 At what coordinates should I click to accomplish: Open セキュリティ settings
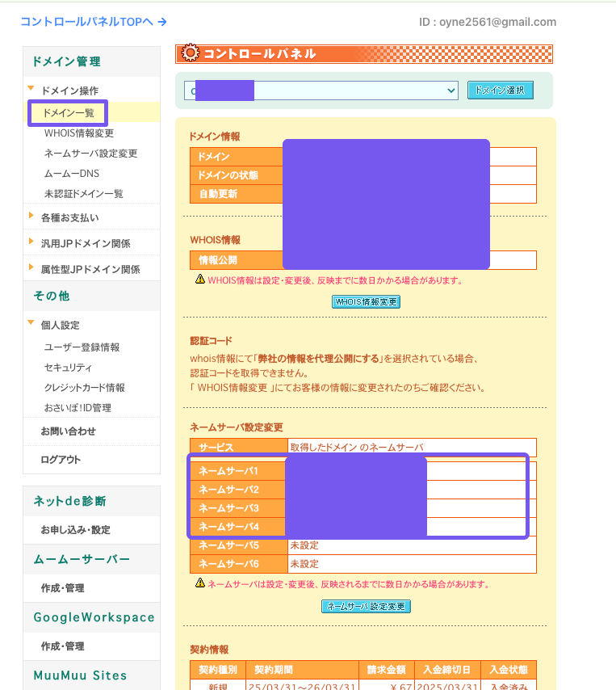[68, 368]
